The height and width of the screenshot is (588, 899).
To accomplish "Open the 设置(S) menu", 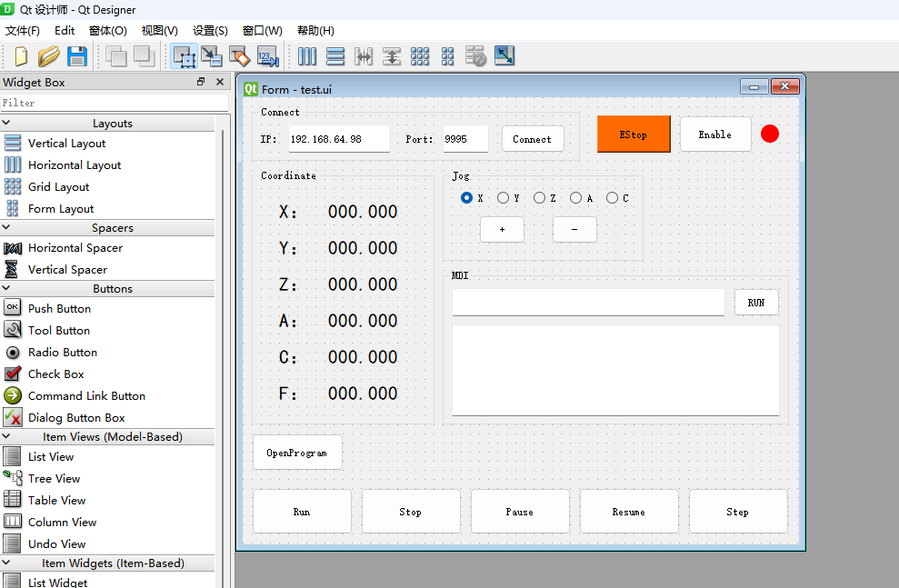I will click(210, 31).
